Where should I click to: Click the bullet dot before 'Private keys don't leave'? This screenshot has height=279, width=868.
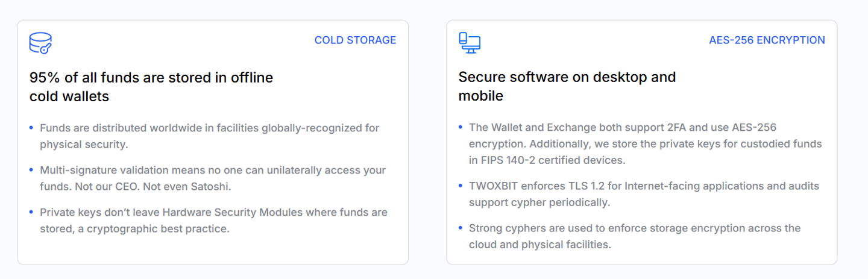coord(31,212)
